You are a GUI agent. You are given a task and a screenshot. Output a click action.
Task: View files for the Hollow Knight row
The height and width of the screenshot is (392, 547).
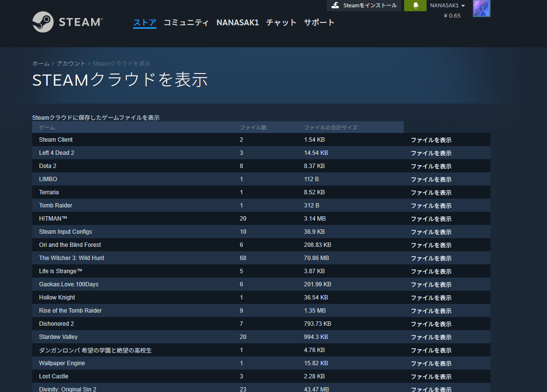coord(431,298)
